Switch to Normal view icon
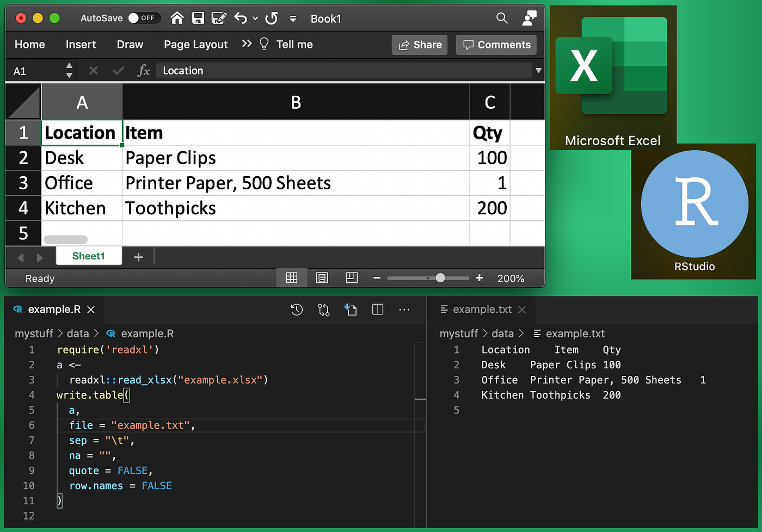Screen dimensions: 762x532 (292, 278)
